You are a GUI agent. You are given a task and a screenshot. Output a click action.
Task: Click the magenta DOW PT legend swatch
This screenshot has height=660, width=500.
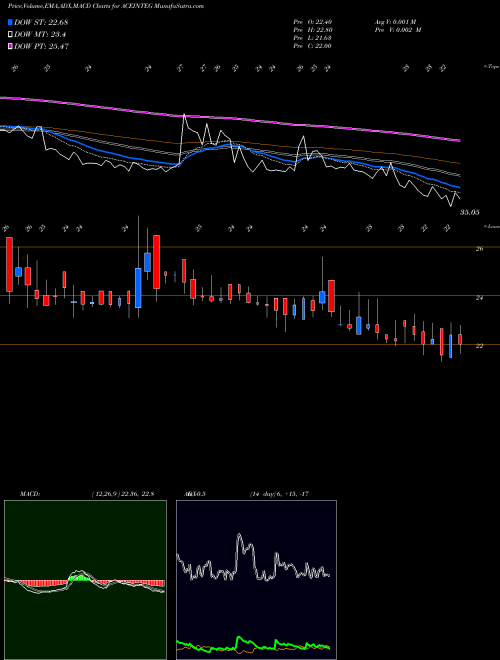(10, 46)
